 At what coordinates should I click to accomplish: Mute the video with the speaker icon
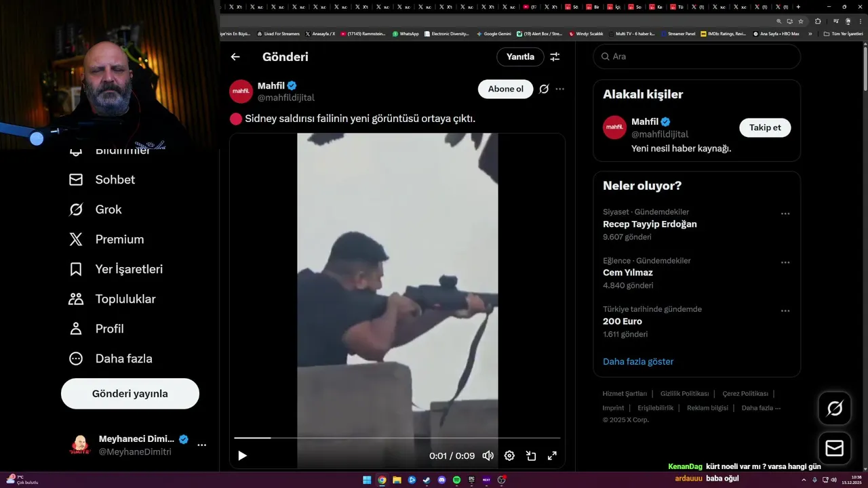[x=488, y=455]
